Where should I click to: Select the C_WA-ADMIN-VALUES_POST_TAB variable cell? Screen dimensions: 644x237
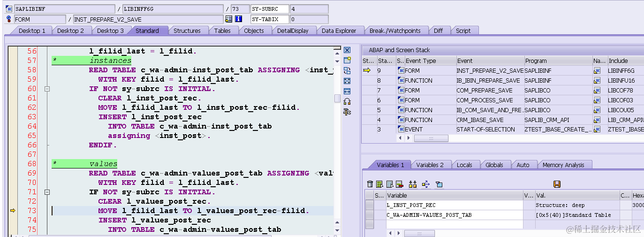coord(454,215)
